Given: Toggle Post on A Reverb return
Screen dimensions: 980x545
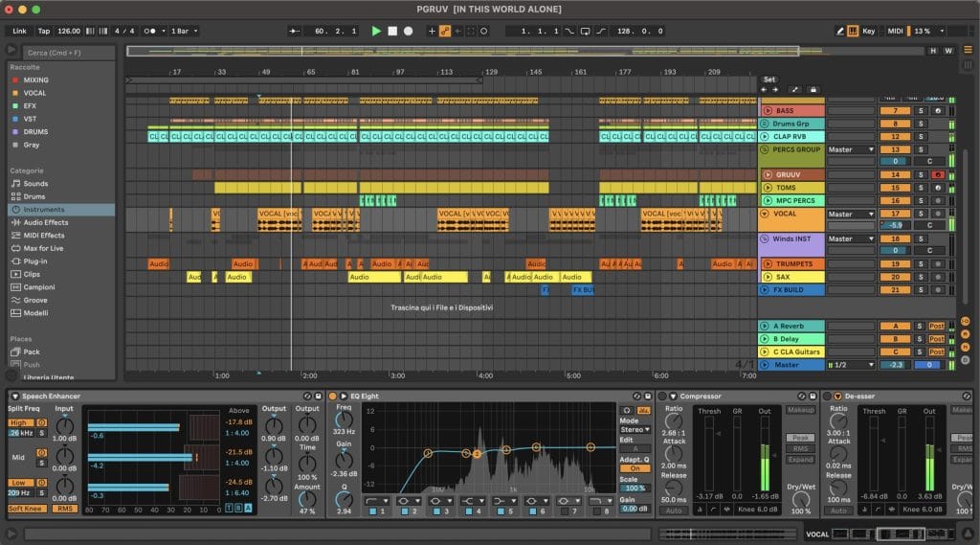Looking at the screenshot, I should coord(936,326).
